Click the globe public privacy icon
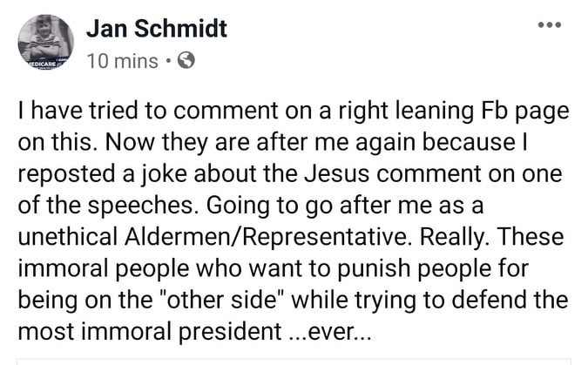588x365 pixels. tap(185, 61)
